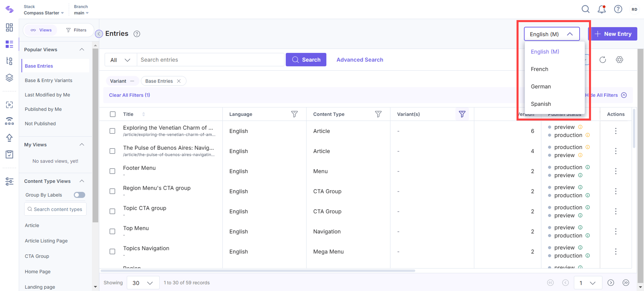Open the main branch dropdown
Image resolution: width=644 pixels, height=291 pixels.
click(x=81, y=13)
